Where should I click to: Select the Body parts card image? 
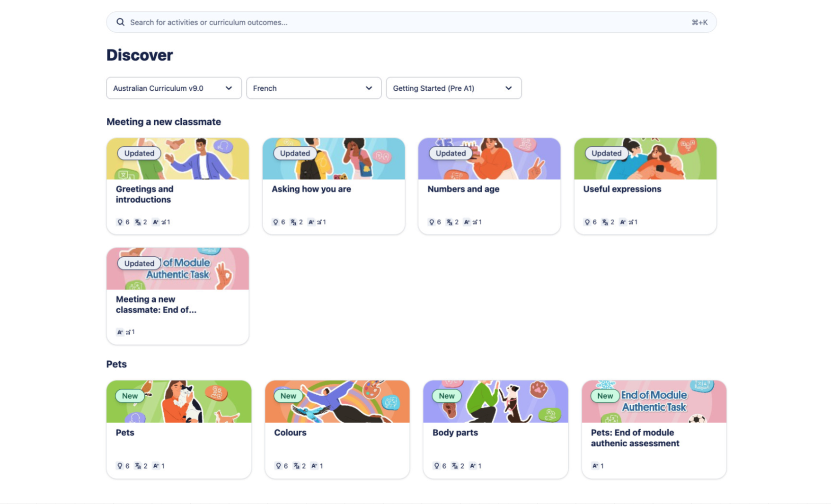495,401
